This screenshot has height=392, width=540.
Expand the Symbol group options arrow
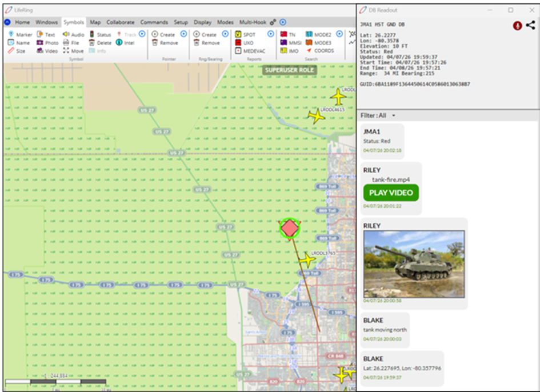(x=142, y=34)
